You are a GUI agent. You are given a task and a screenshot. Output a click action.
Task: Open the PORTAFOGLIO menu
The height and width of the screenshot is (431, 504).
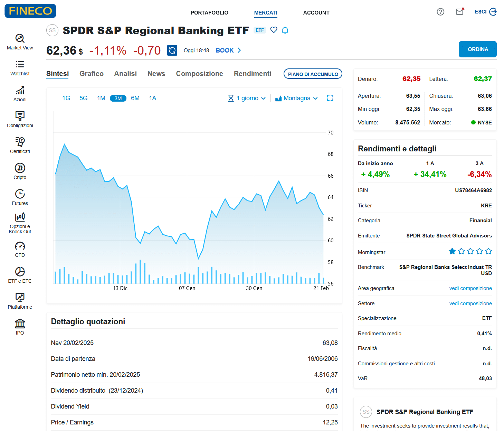(209, 13)
